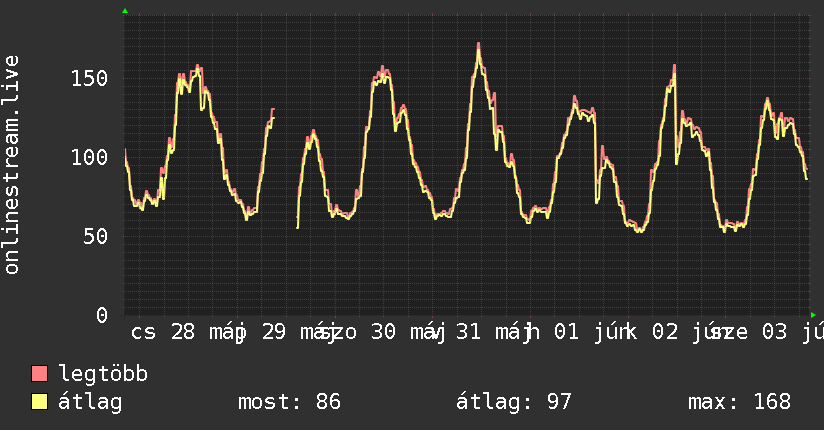Click the 'k 02 jún' date label
The image size is (824, 430).
[x=678, y=332]
